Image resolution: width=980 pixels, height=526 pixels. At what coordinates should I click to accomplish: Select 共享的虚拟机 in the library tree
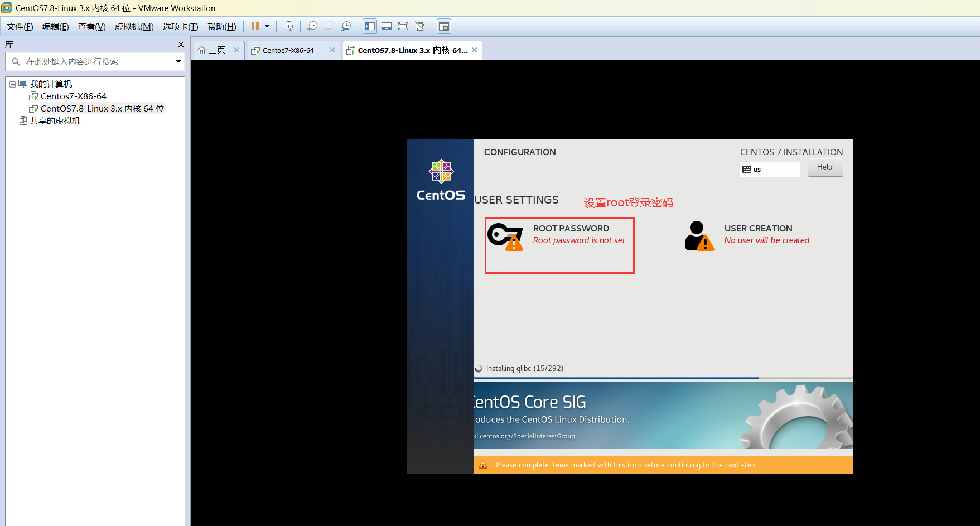(x=55, y=121)
